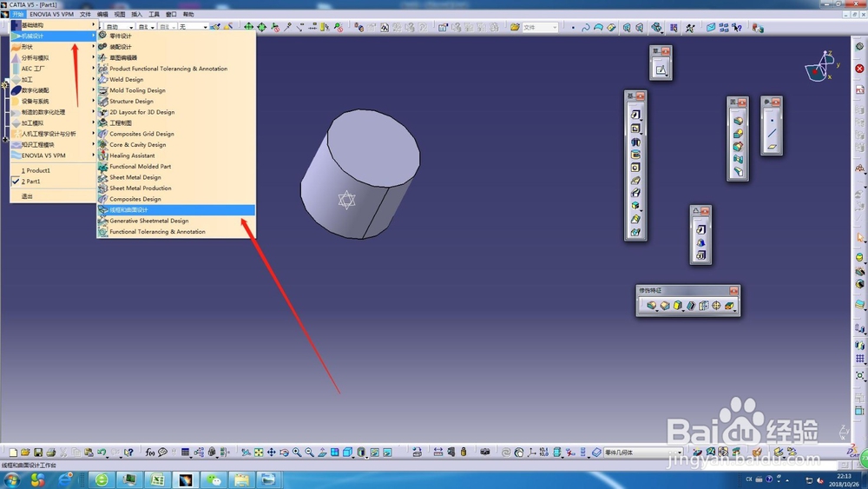Close the 修饰特征 floating toolbar

click(x=733, y=291)
